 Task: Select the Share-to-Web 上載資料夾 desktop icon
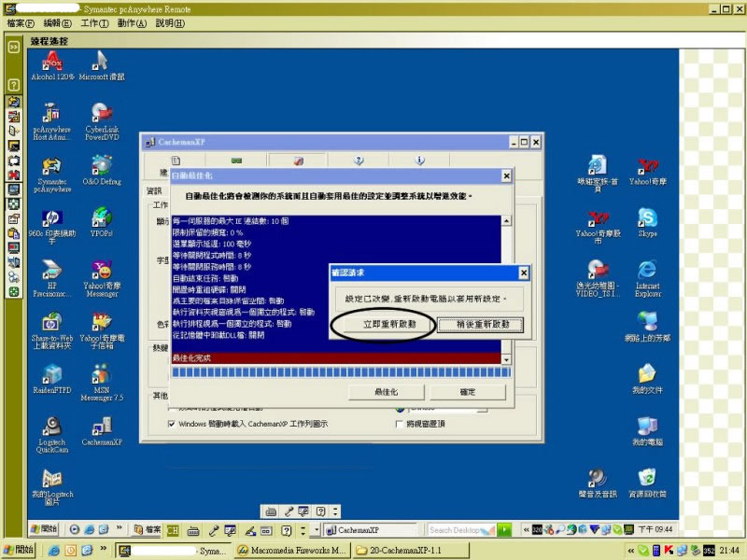pyautogui.click(x=51, y=331)
